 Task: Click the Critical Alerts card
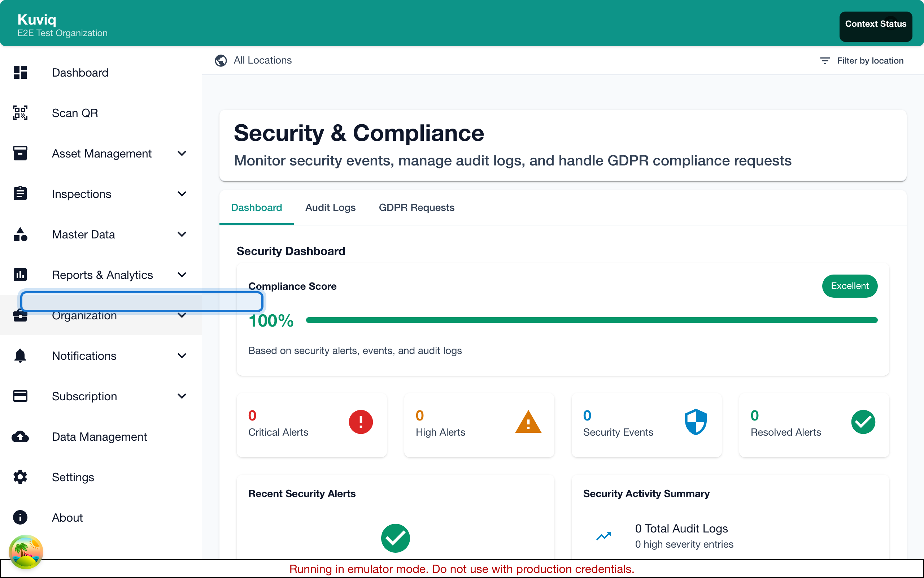coord(311,425)
